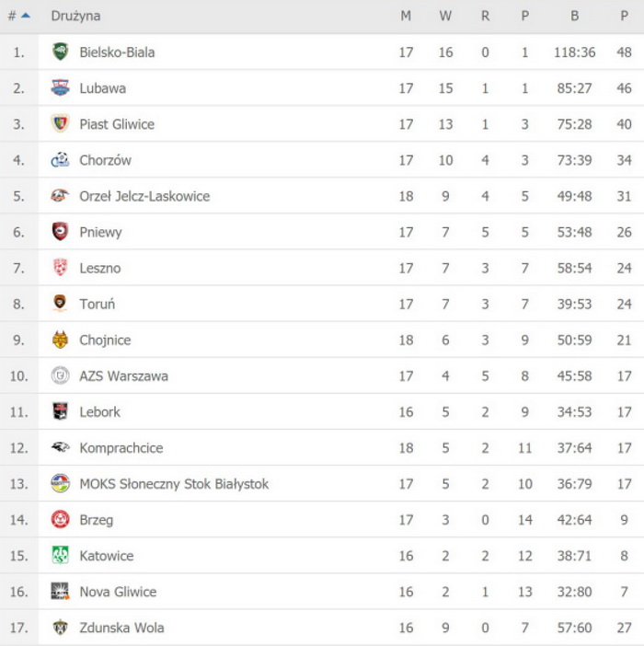The height and width of the screenshot is (646, 644).
Task: Sort by Drużyna column header
Action: click(76, 16)
